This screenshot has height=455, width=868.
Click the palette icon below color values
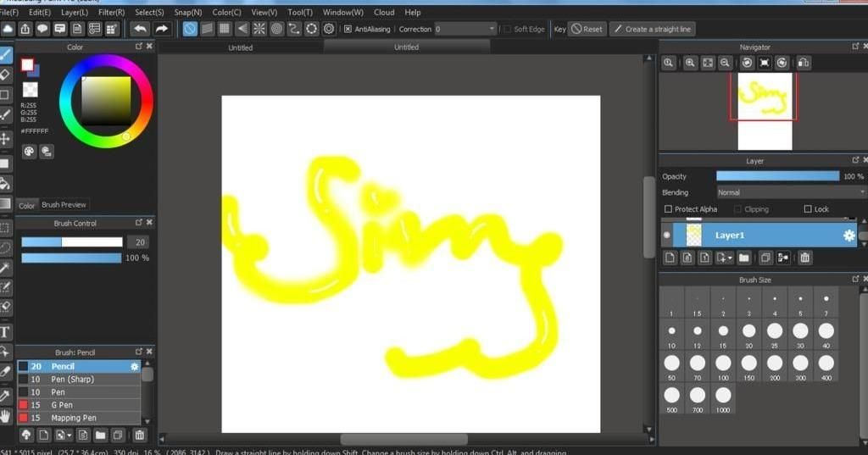[x=30, y=151]
